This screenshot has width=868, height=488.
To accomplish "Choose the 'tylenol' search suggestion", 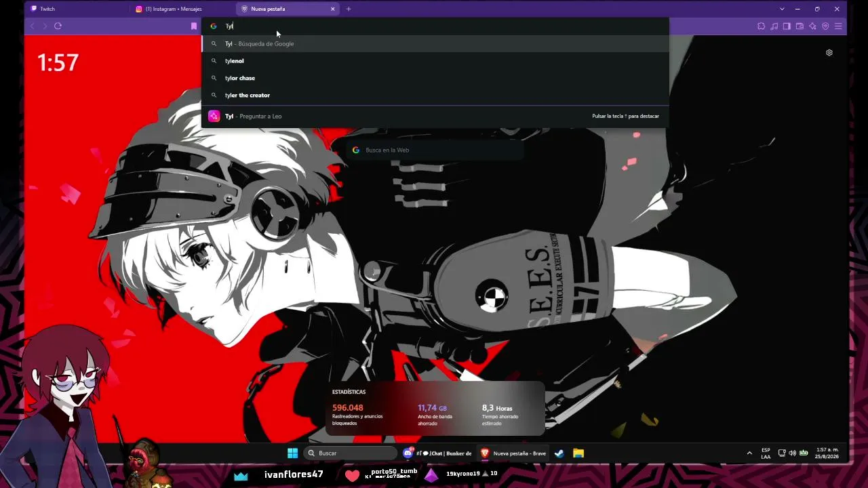I will [x=435, y=61].
